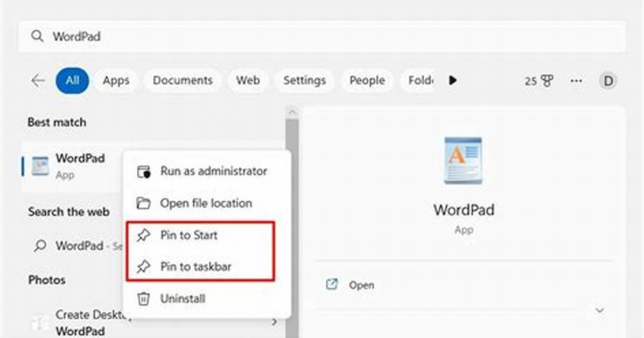Viewport: 644px width, 338px height.
Task: Click the Open file location folder icon
Action: pyautogui.click(x=143, y=203)
